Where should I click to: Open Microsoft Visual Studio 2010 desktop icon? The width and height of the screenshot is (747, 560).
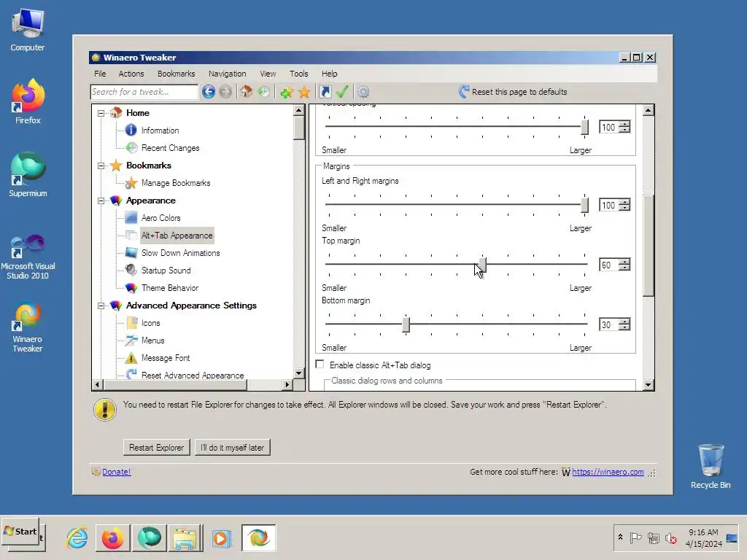(x=28, y=257)
